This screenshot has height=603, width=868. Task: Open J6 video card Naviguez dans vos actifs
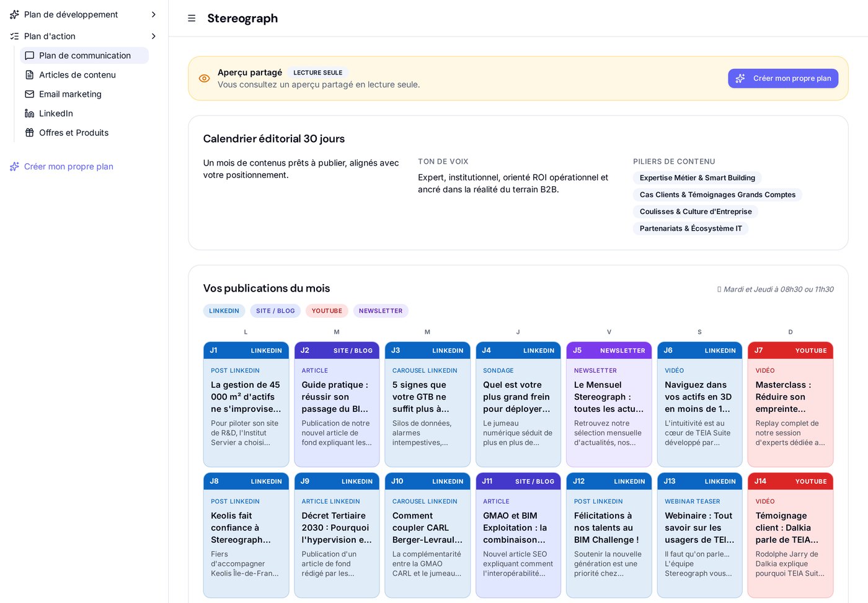pyautogui.click(x=700, y=404)
